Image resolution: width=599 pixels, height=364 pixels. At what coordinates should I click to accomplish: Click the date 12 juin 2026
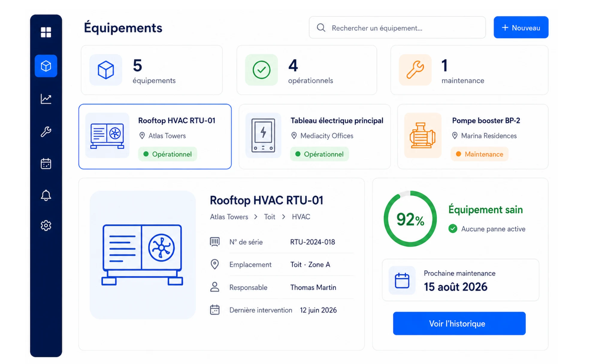318,310
